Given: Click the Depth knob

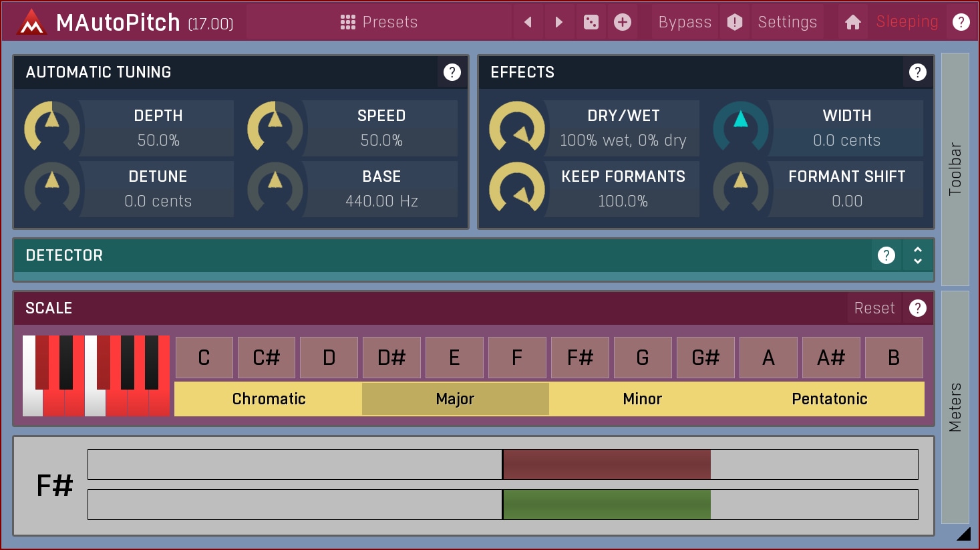Looking at the screenshot, I should [x=51, y=127].
